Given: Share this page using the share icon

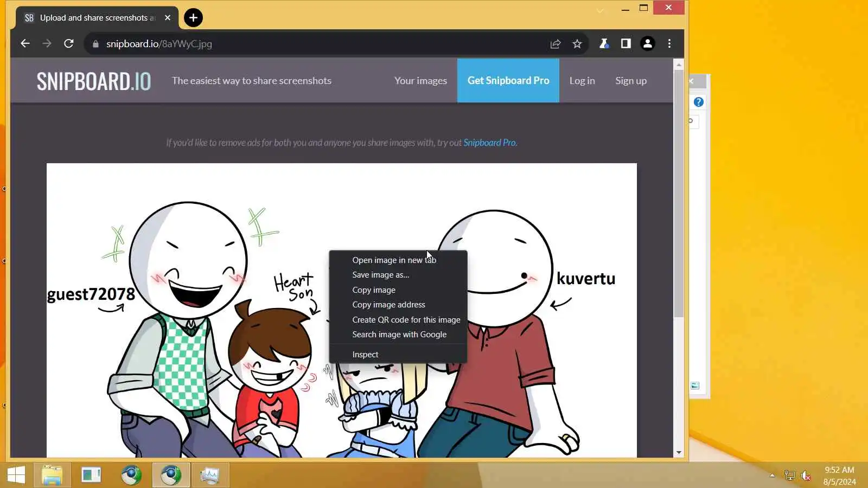Looking at the screenshot, I should 555,44.
